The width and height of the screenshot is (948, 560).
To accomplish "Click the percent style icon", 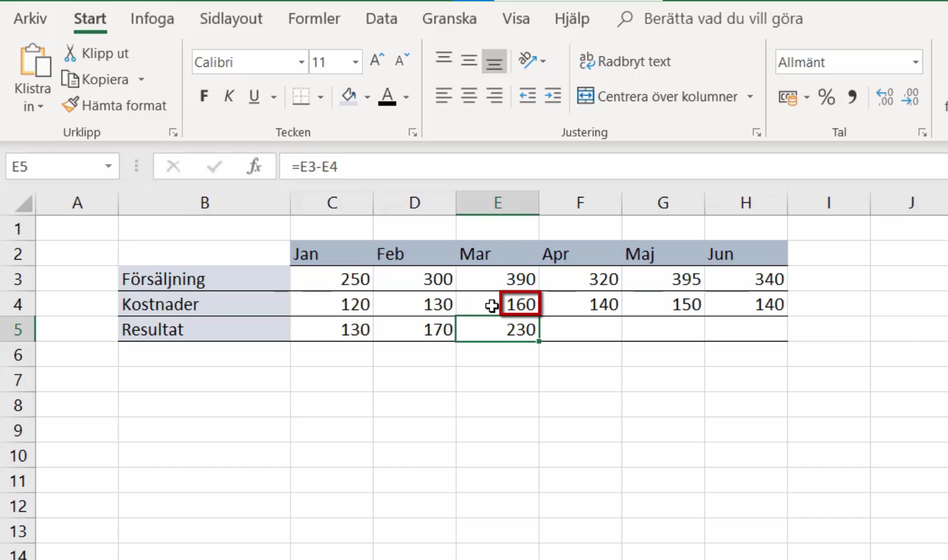I will (826, 96).
